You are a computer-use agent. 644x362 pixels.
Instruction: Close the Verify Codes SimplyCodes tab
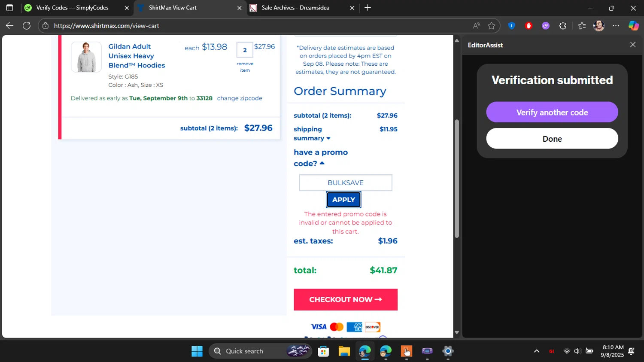[127, 8]
